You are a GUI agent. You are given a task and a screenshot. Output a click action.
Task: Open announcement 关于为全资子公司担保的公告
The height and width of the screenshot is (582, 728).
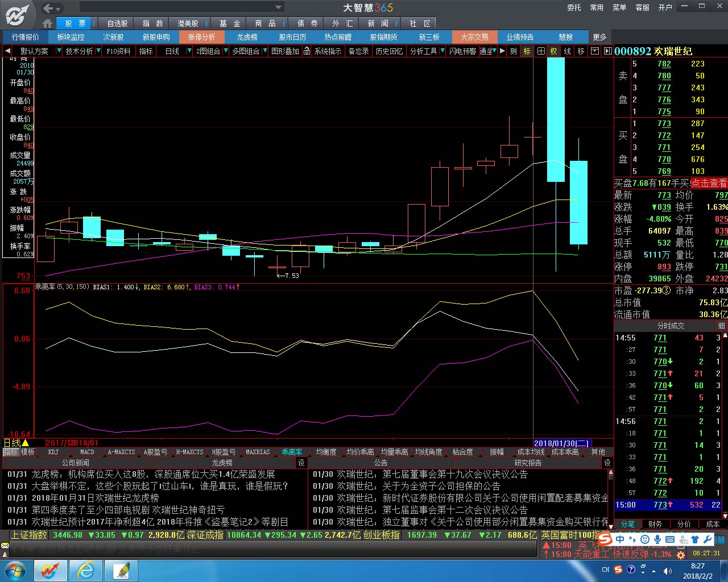pos(441,486)
